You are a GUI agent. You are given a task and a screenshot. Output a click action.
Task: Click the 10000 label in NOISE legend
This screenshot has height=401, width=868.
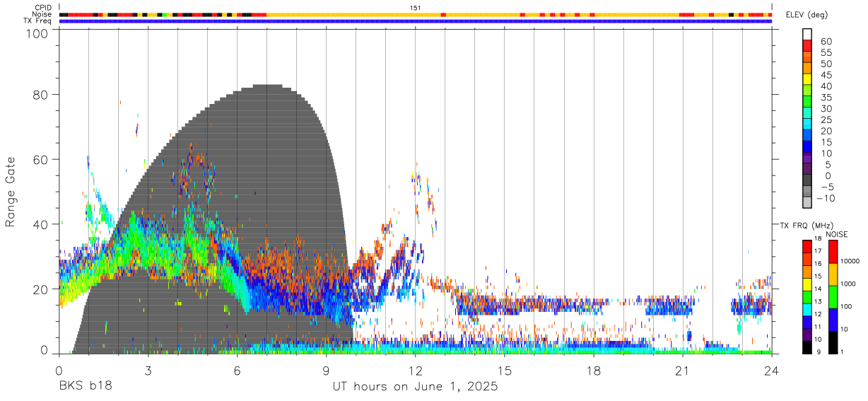click(851, 262)
